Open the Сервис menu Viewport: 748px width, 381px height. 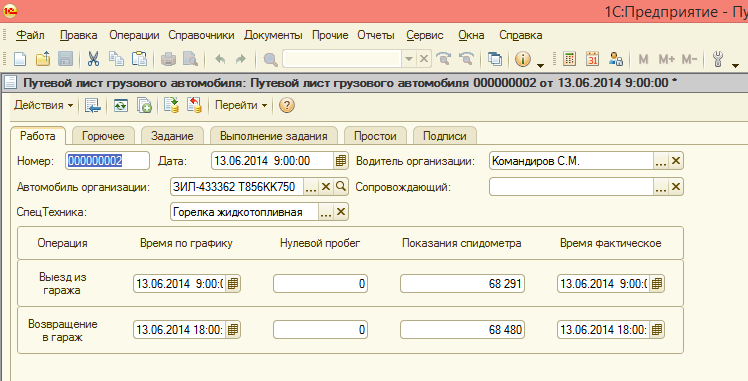coord(425,35)
